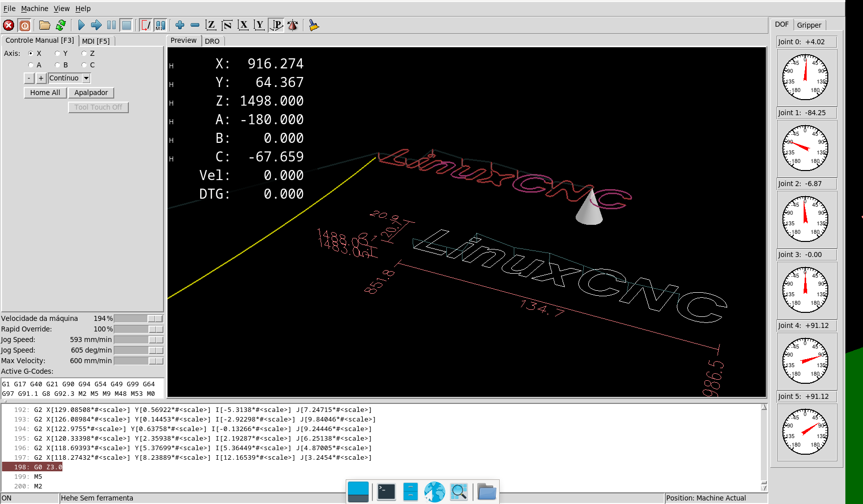Reload the current file
Viewport: 863px width, 504px height.
point(61,25)
